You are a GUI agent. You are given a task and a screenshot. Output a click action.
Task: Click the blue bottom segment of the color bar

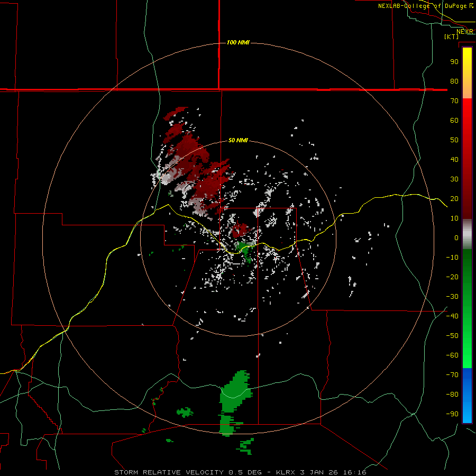click(467, 396)
